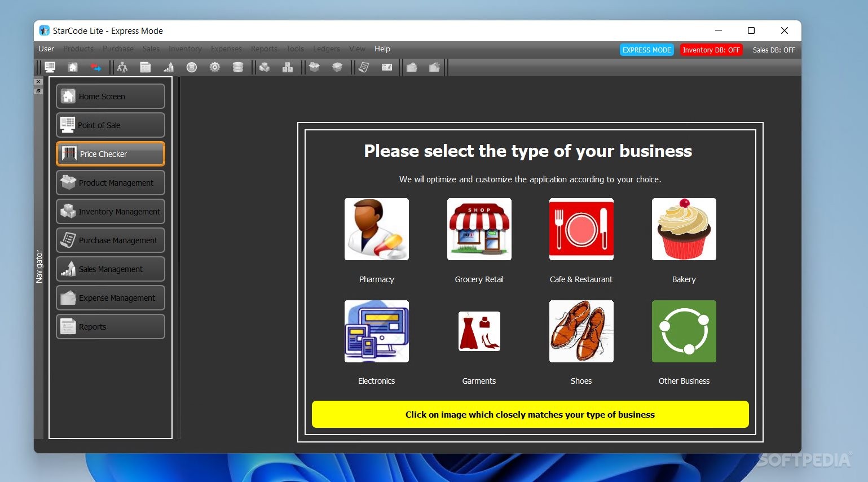
Task: Click the stacked cartons toolbar icon
Action: (x=288, y=67)
